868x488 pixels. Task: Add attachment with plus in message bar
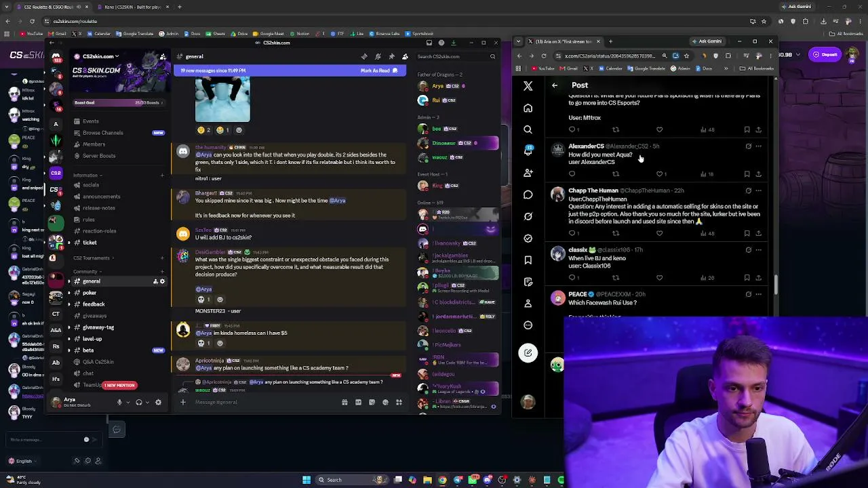[182, 402]
